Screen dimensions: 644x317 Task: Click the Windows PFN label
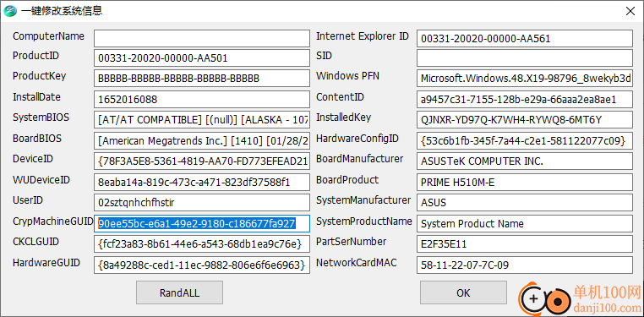pos(347,76)
